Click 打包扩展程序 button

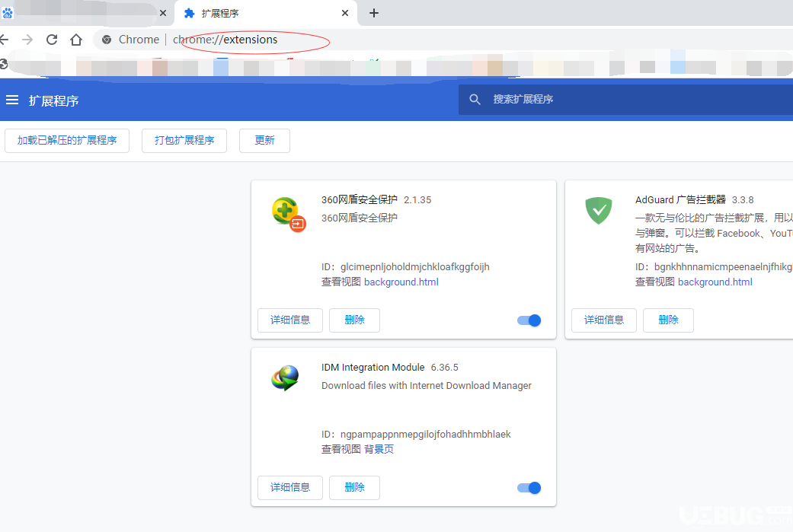coord(184,141)
